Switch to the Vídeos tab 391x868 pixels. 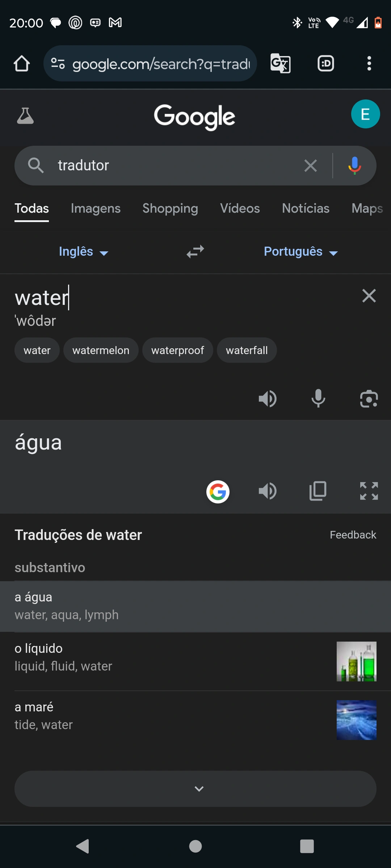(x=240, y=209)
